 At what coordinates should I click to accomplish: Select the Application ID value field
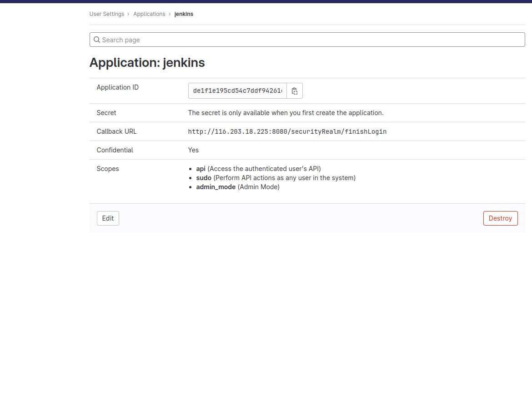pos(237,91)
